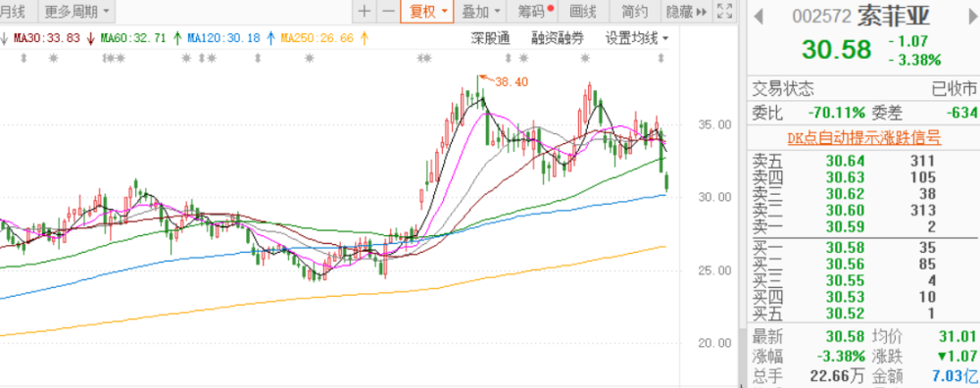Toggle the 简约 simple view mode
980x388 pixels.
pyautogui.click(x=634, y=11)
